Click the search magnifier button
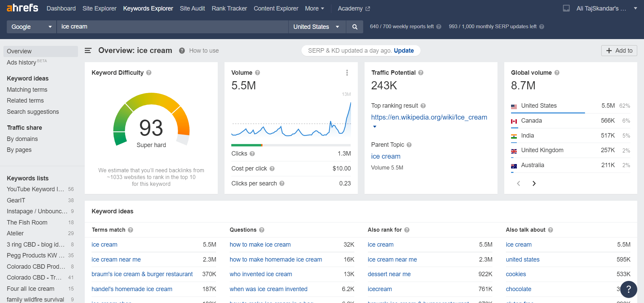Viewport: 644px width, 303px height. tap(355, 27)
